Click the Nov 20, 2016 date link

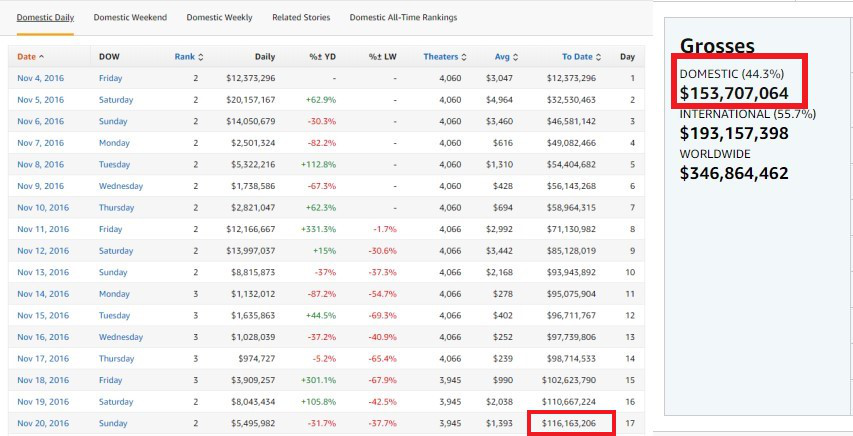[x=42, y=424]
